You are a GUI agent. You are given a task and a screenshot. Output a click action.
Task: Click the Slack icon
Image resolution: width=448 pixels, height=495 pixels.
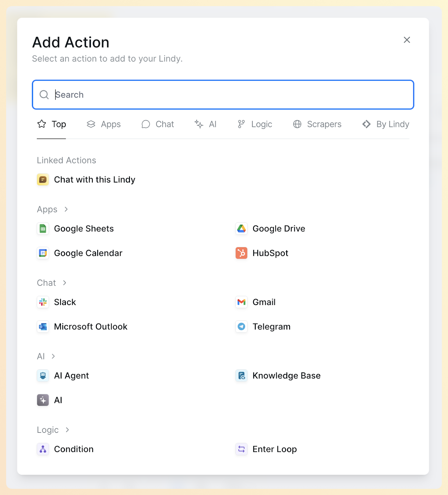click(x=43, y=302)
